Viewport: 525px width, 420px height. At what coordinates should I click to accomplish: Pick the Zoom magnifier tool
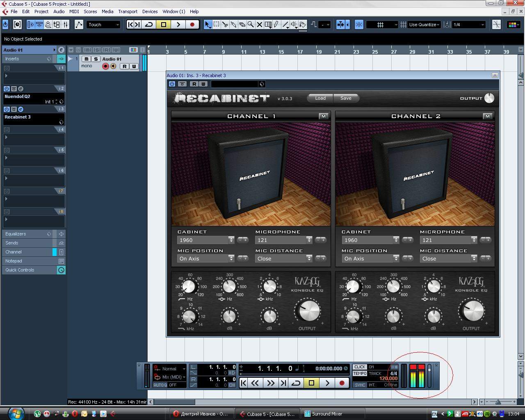(251, 25)
